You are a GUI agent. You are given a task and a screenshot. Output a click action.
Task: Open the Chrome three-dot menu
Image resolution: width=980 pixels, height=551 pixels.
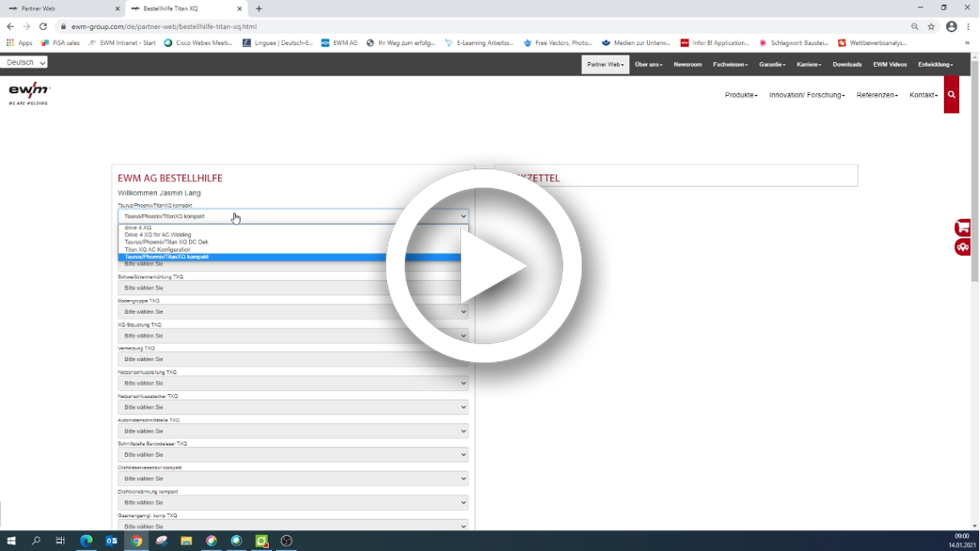click(x=968, y=27)
